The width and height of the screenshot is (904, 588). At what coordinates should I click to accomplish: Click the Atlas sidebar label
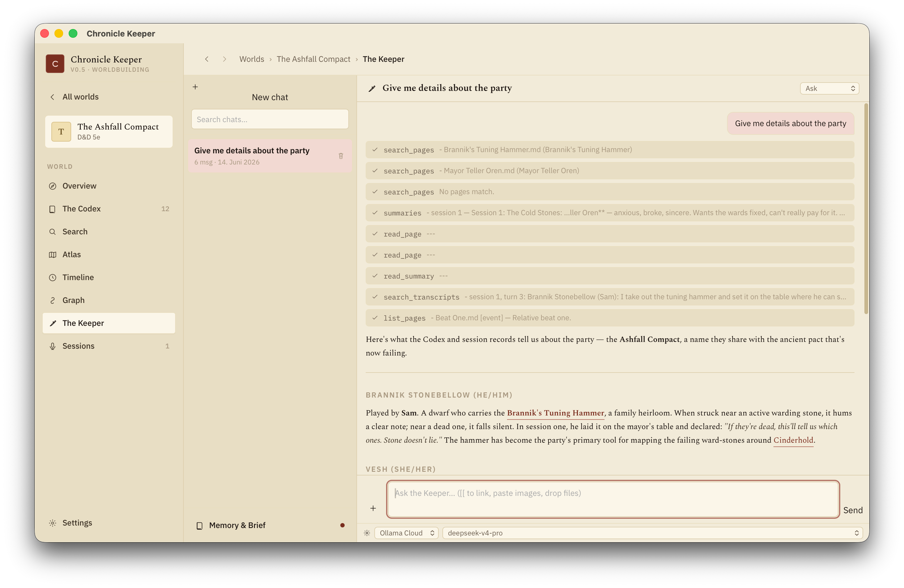[71, 255]
